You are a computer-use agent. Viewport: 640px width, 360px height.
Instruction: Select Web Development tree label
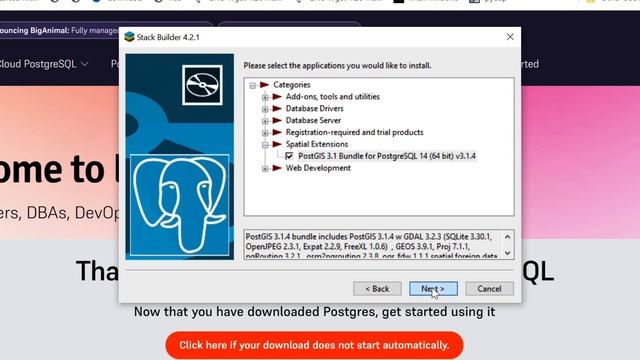click(x=318, y=168)
